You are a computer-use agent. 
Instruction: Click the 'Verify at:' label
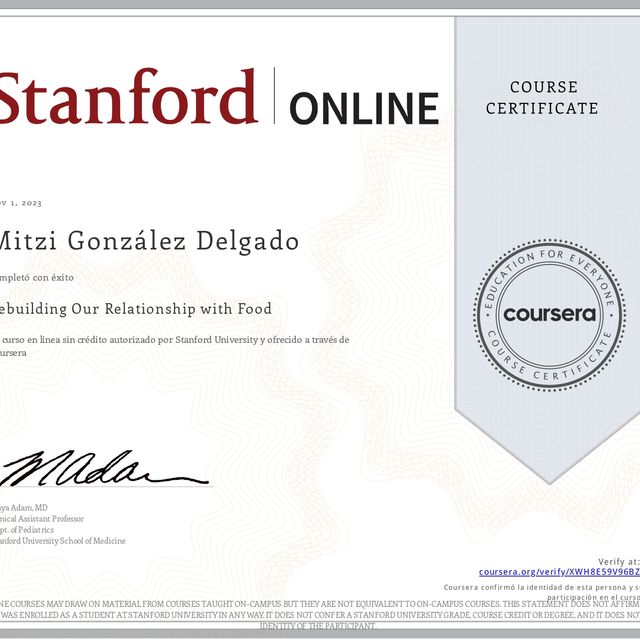point(619,562)
